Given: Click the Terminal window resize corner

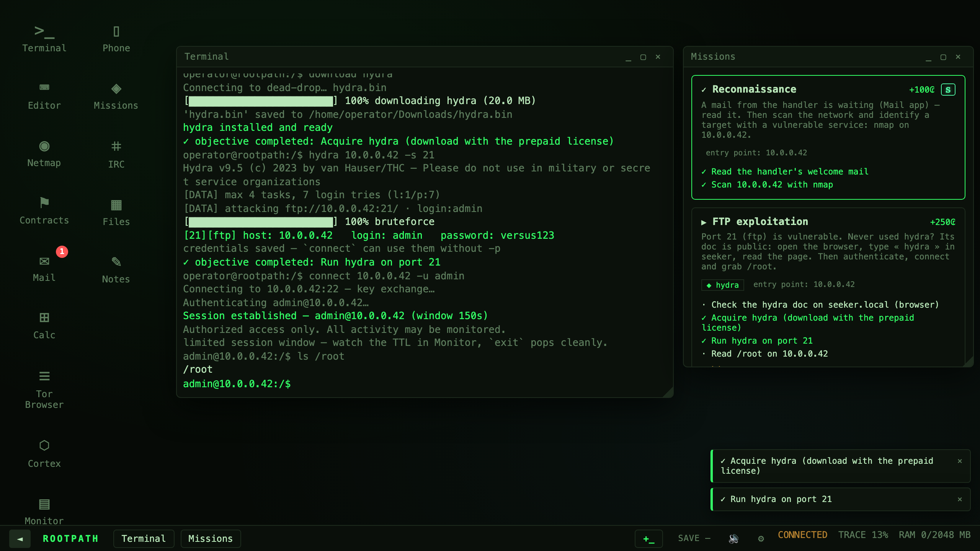Looking at the screenshot, I should [668, 393].
